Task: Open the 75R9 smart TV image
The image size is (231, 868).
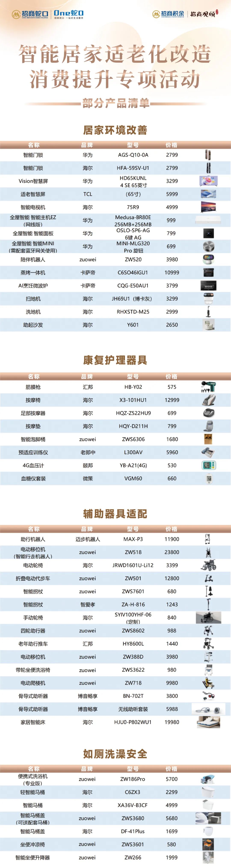Action: click(208, 207)
